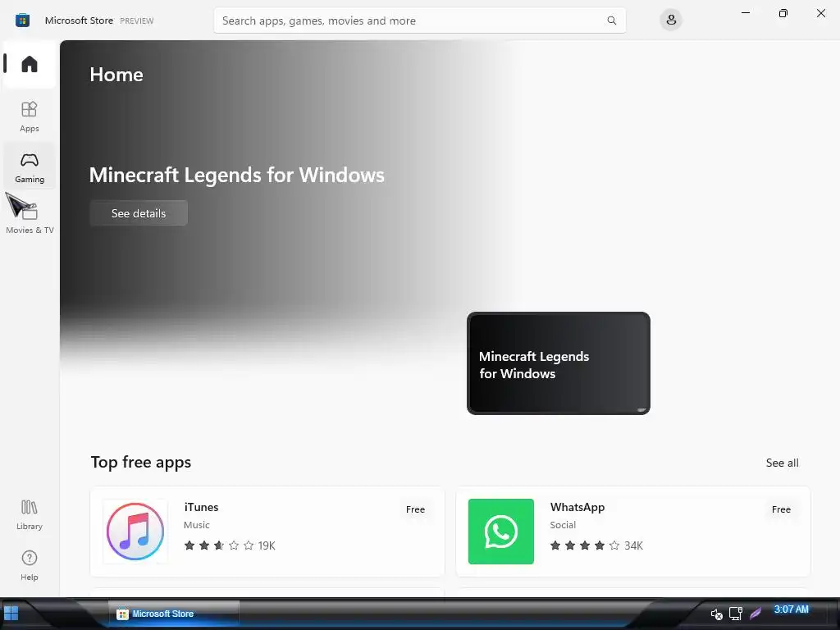Click the Top free apps heading
The height and width of the screenshot is (630, 840).
pyautogui.click(x=141, y=463)
